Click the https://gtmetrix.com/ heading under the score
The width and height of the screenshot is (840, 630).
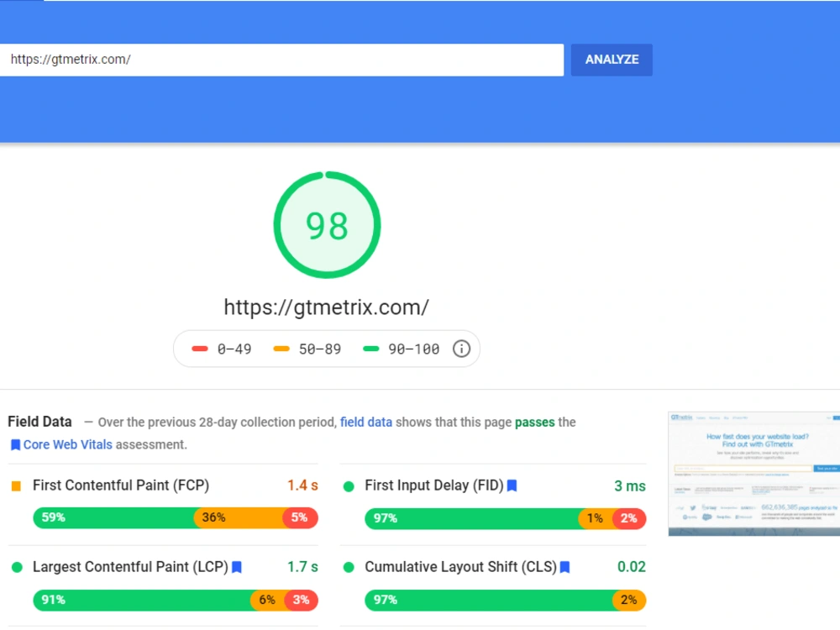tap(326, 307)
